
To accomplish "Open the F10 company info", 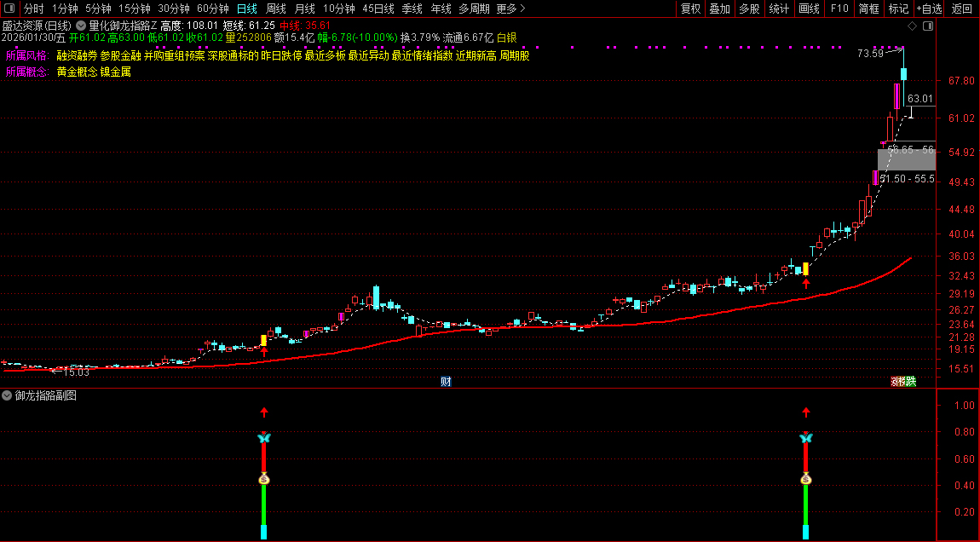I will (839, 9).
